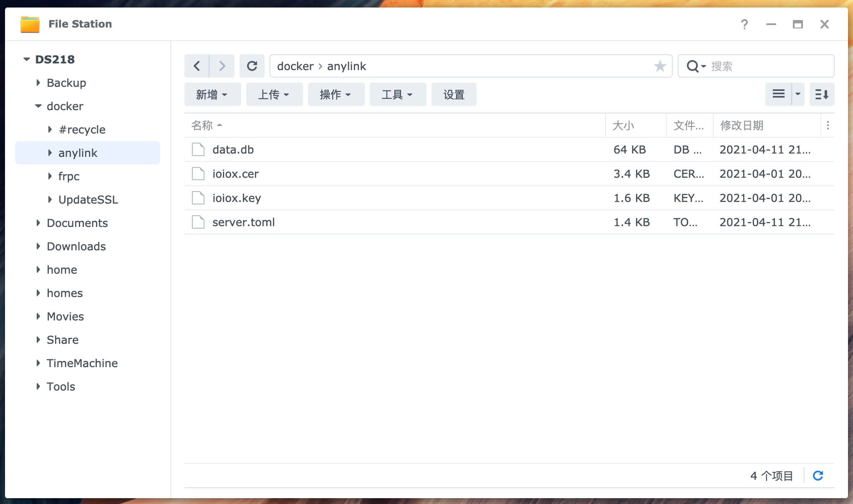Open the help question mark icon
Image resolution: width=853 pixels, height=504 pixels.
click(744, 24)
